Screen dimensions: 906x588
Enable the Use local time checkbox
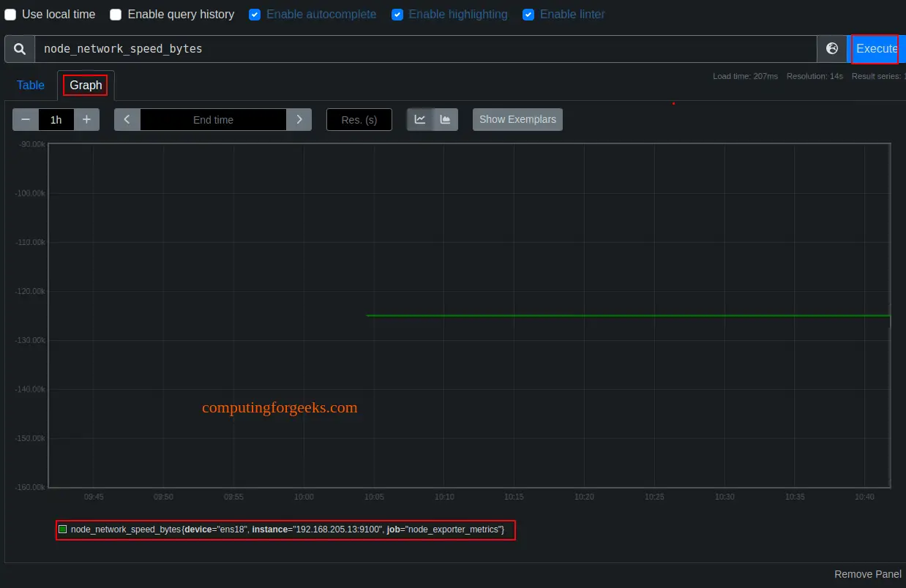pyautogui.click(x=11, y=14)
